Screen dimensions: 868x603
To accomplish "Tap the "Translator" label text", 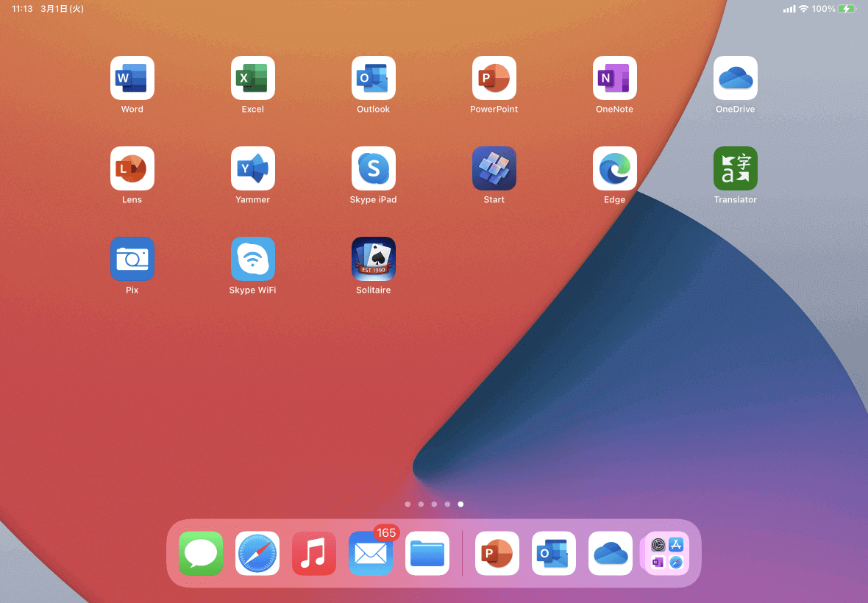I will tap(735, 200).
